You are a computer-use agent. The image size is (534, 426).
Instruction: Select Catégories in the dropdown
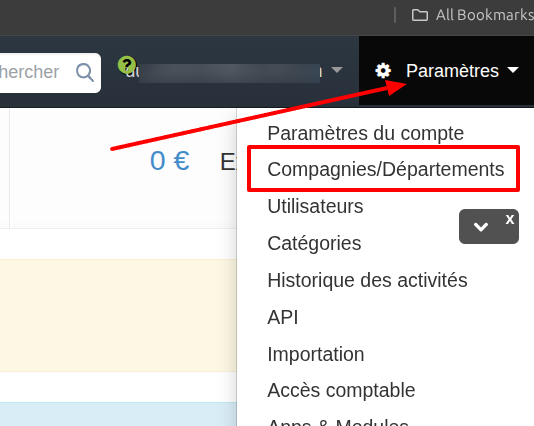[x=314, y=243]
